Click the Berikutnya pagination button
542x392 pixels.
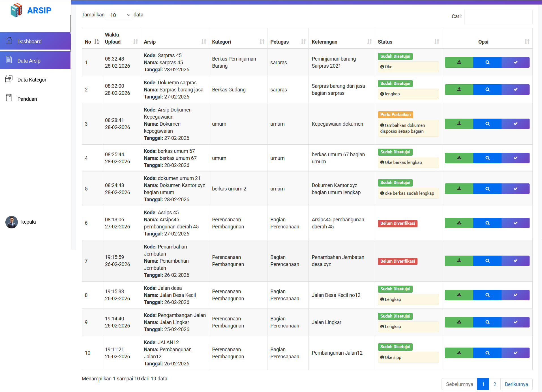click(x=516, y=384)
